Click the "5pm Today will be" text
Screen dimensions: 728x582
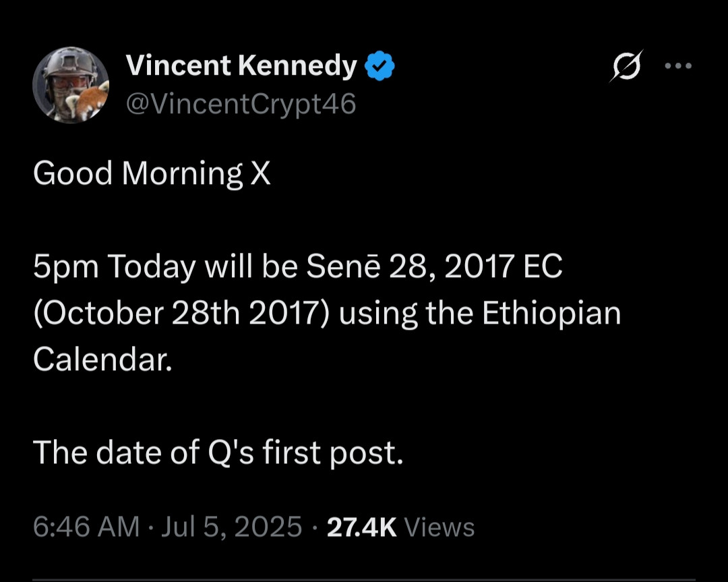point(165,268)
